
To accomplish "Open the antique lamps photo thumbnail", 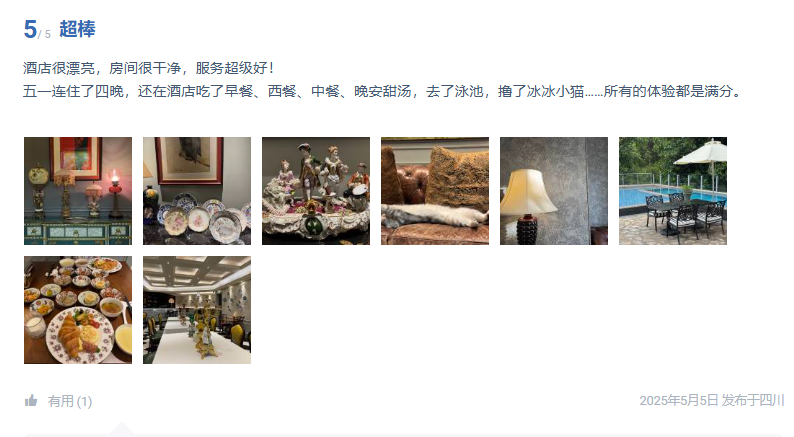I will click(x=78, y=191).
